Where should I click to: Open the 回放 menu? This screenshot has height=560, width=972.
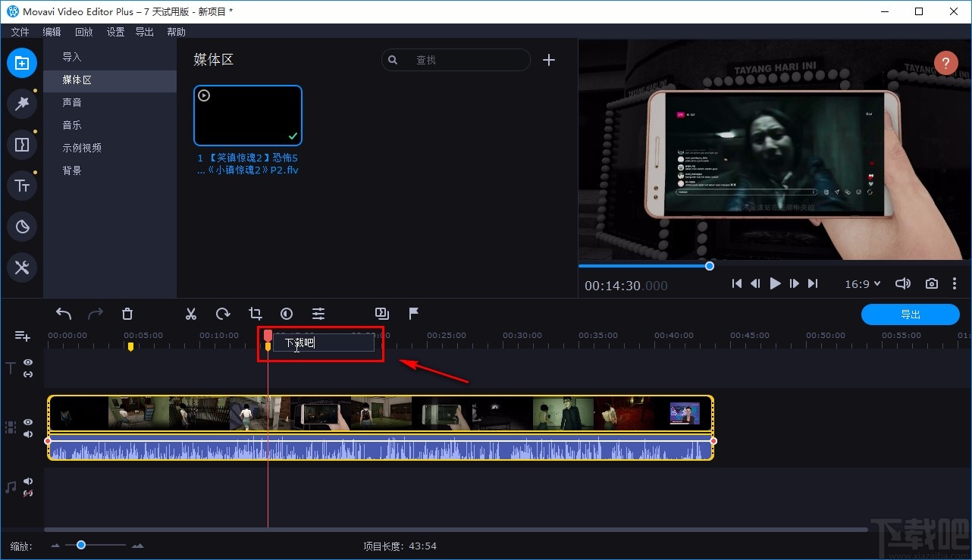[83, 32]
